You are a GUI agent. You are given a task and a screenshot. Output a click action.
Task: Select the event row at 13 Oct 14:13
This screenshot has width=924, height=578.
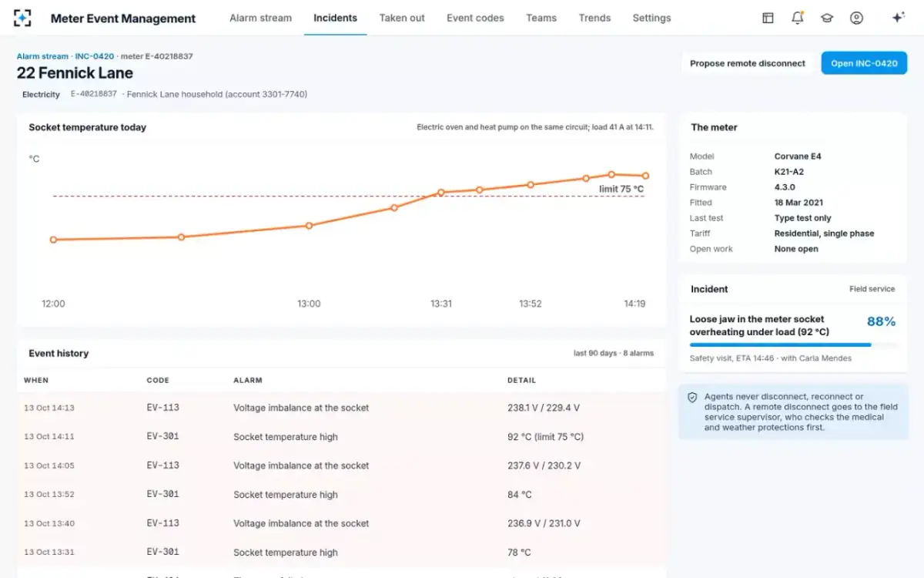pyautogui.click(x=341, y=408)
